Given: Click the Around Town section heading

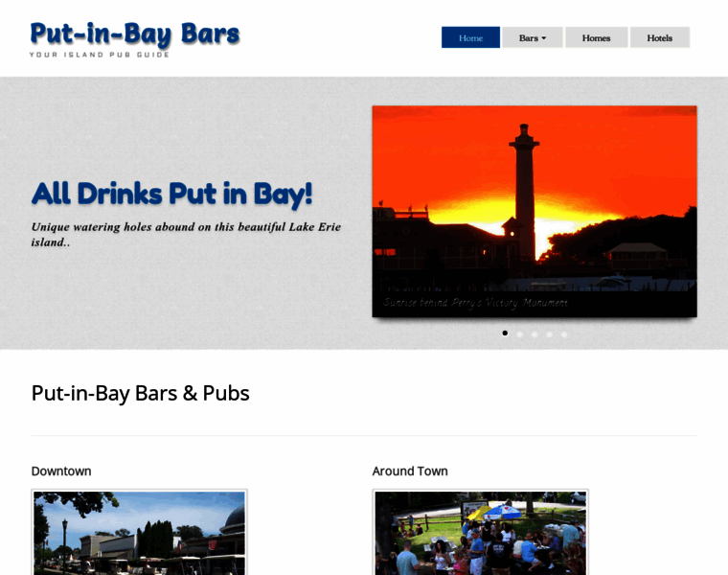Looking at the screenshot, I should [410, 471].
